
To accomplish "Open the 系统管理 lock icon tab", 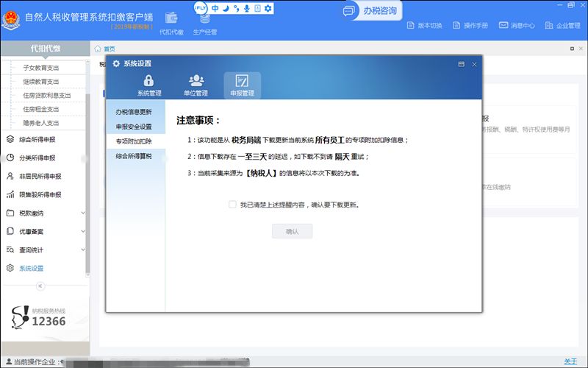I will coord(149,85).
